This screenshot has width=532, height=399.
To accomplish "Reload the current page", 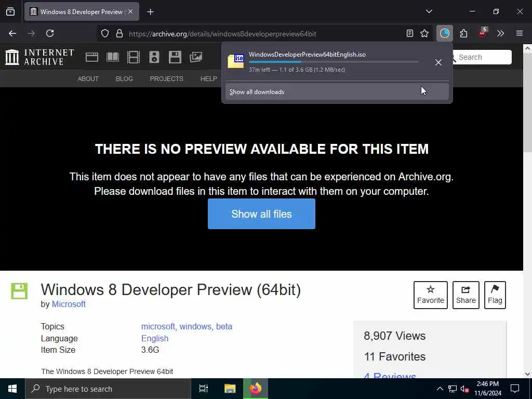I will pos(50,33).
